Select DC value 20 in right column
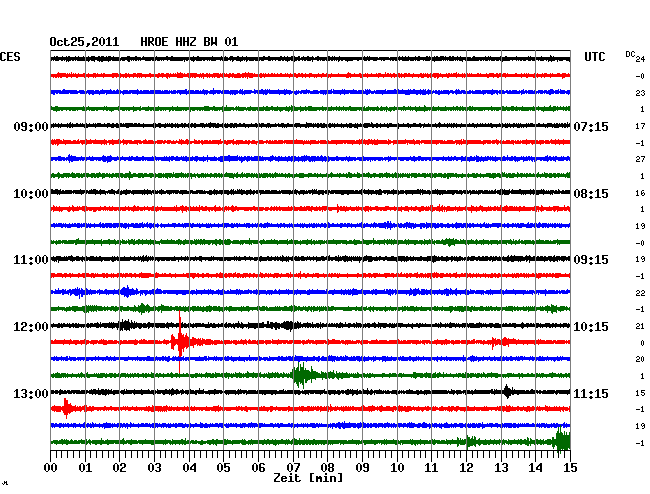 (640, 359)
